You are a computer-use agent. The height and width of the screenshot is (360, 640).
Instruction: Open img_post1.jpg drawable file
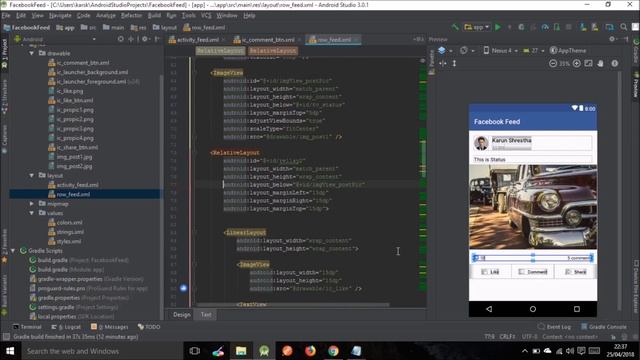click(74, 157)
